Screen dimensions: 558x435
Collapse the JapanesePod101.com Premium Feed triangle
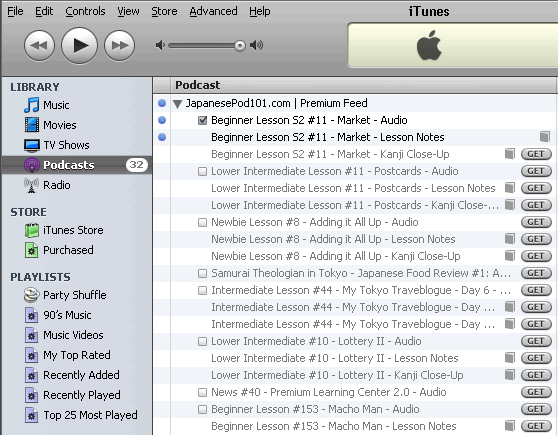point(178,104)
